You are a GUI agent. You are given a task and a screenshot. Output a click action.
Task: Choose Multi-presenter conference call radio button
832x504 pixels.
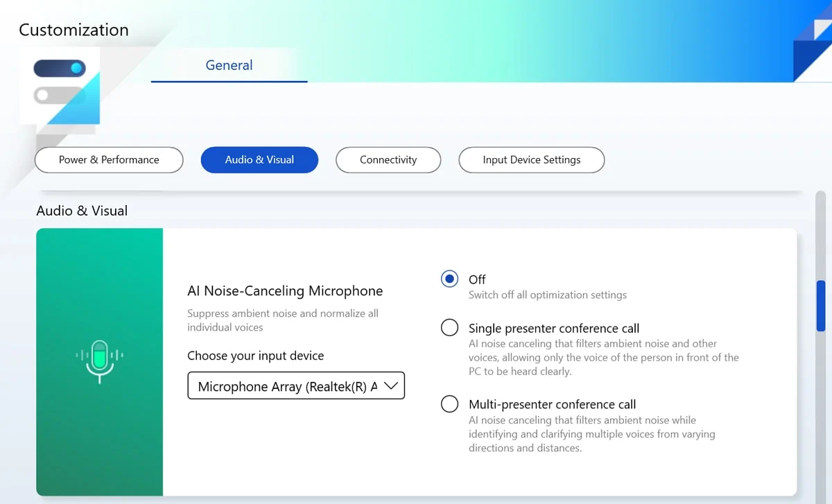[x=449, y=404]
